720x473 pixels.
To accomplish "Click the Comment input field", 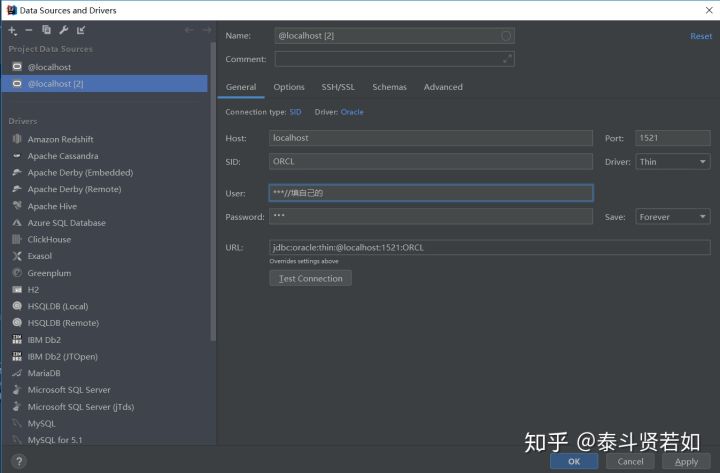I will [394, 59].
